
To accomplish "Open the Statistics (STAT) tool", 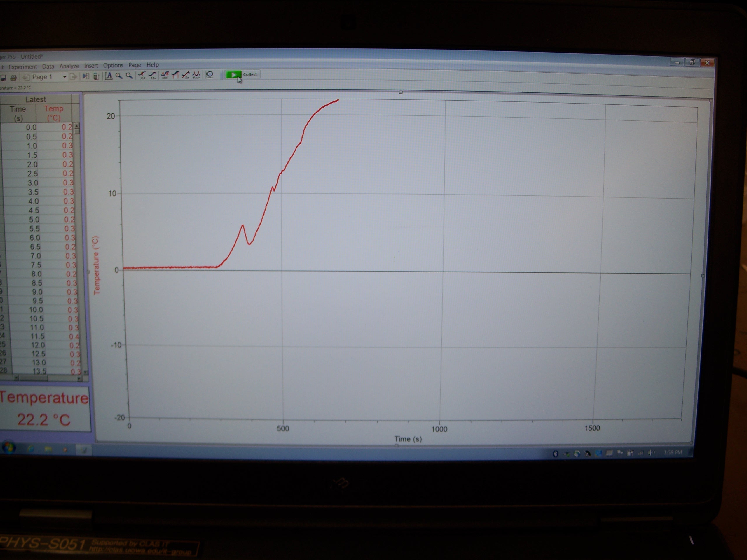I will tap(165, 75).
